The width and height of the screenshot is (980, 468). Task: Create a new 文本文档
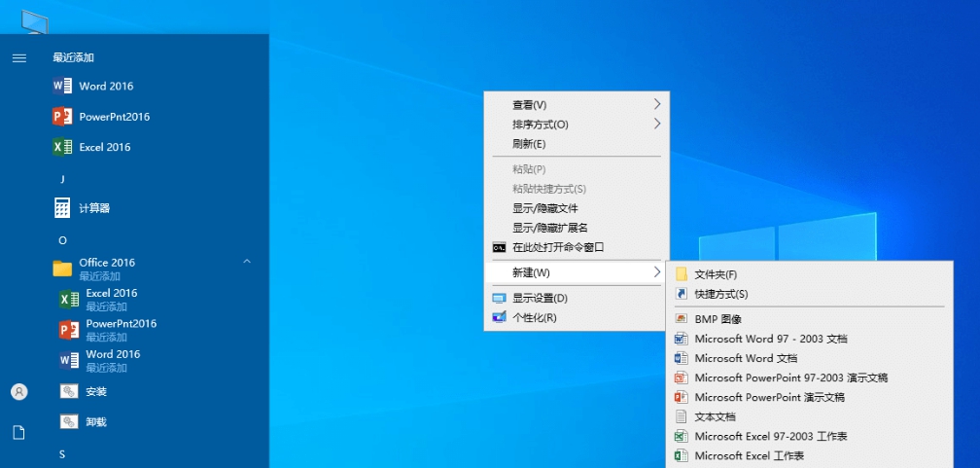[x=810, y=416]
